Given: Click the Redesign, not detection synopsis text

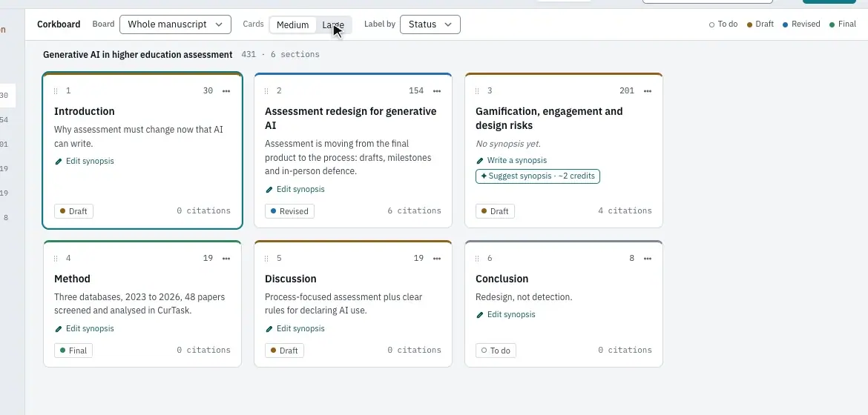Looking at the screenshot, I should click(x=524, y=297).
